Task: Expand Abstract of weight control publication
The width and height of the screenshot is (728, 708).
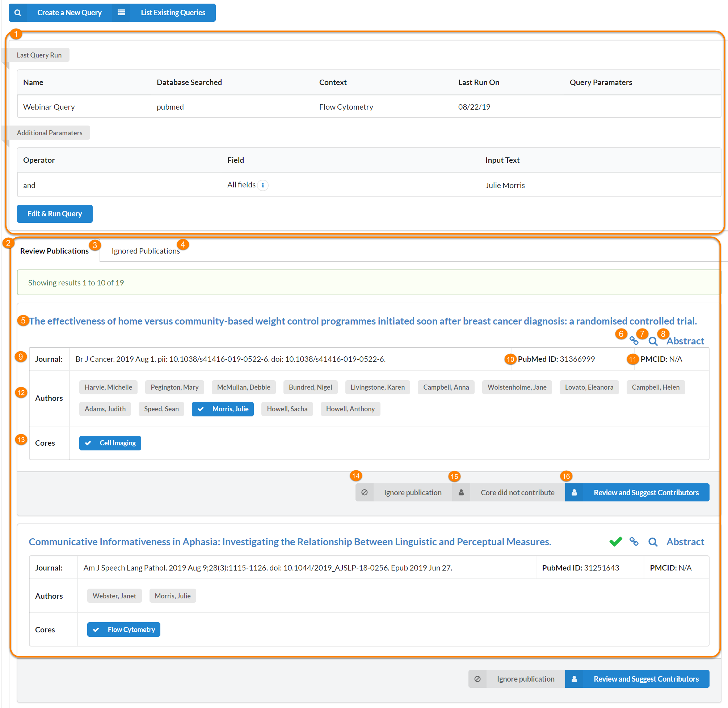Action: 685,341
